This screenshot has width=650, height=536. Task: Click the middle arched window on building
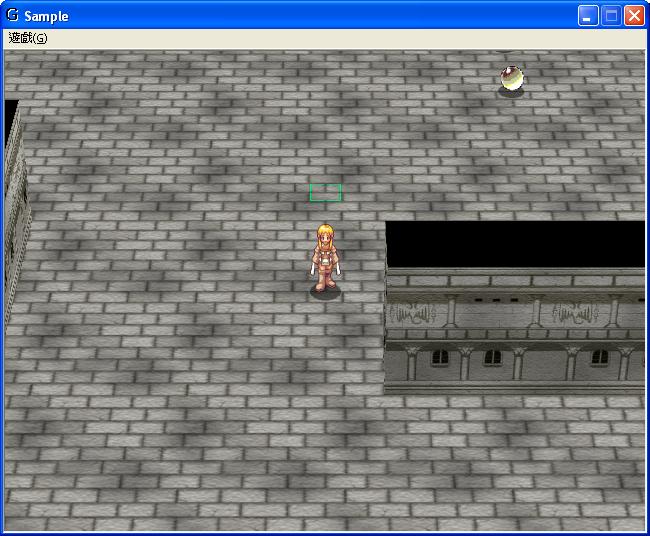pos(491,357)
